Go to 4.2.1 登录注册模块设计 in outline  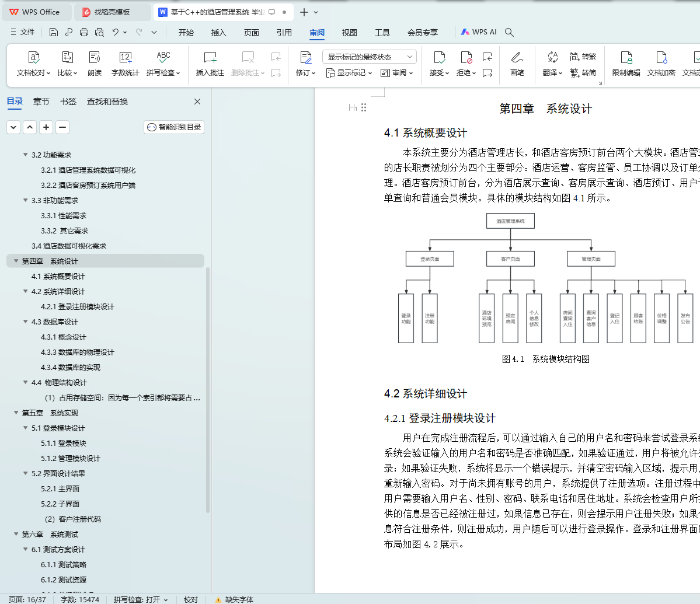(77, 306)
